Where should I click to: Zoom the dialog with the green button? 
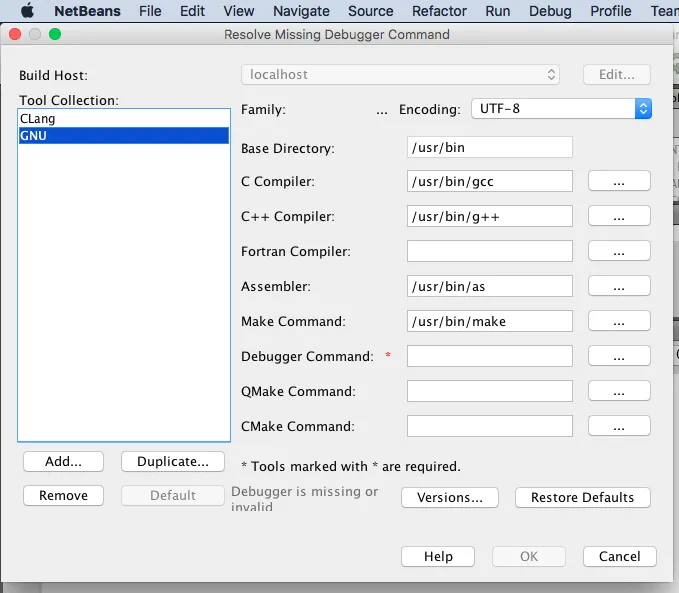pyautogui.click(x=55, y=34)
